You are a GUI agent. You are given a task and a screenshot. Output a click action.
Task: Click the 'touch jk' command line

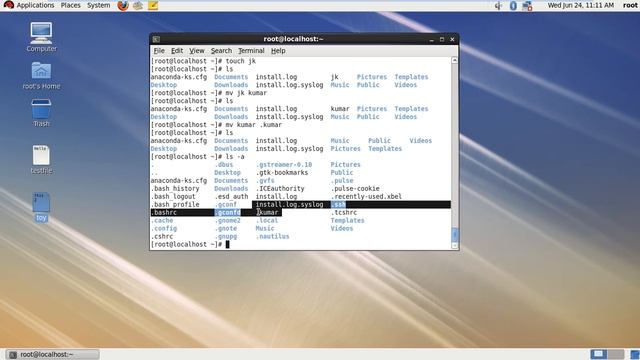(x=203, y=61)
